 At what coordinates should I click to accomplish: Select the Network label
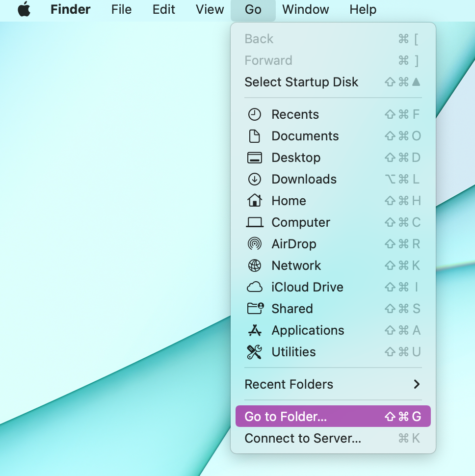point(296,265)
